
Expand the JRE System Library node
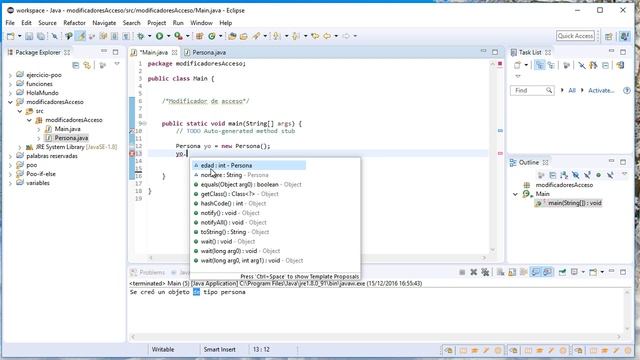(x=20, y=147)
